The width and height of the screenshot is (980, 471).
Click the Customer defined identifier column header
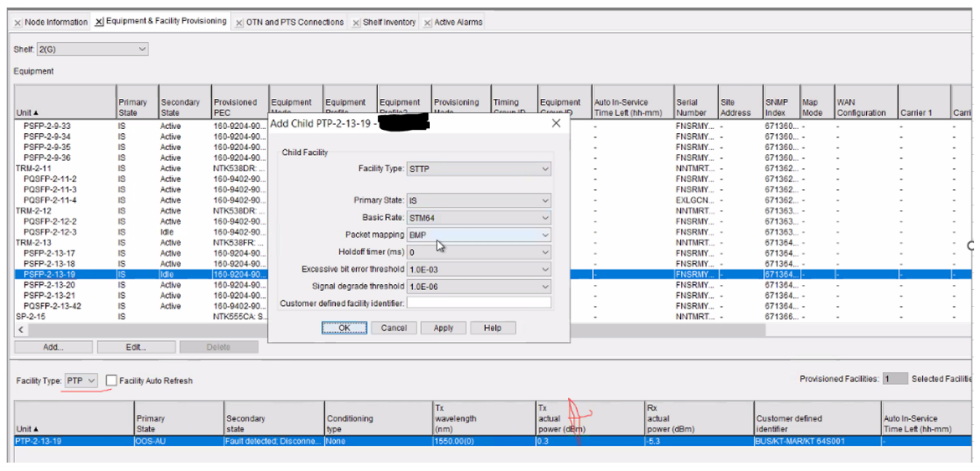817,418
